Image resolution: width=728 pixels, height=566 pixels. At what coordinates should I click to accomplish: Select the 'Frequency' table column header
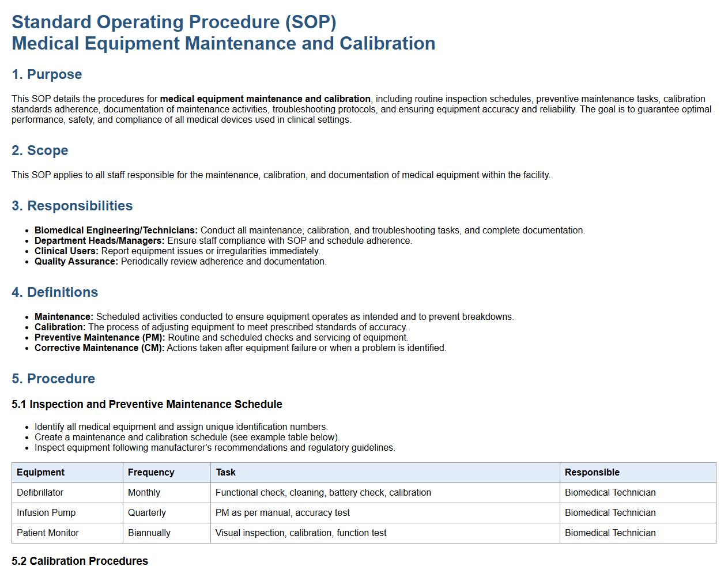click(151, 472)
